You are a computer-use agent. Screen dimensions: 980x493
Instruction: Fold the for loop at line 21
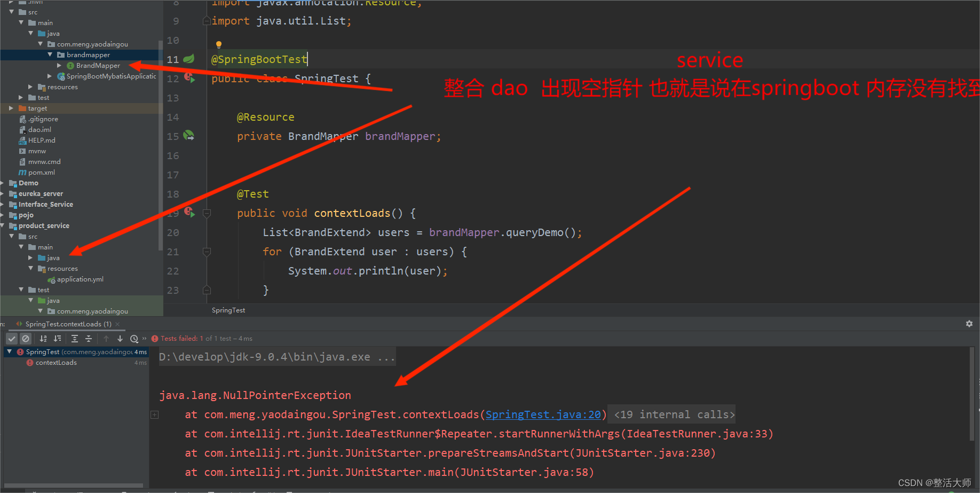[207, 252]
